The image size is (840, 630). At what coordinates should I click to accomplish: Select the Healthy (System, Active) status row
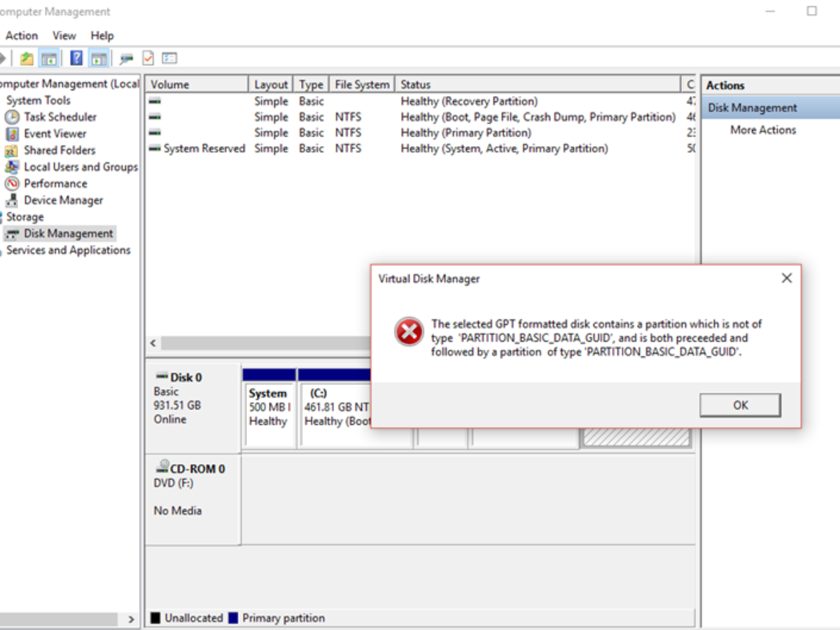(420, 148)
